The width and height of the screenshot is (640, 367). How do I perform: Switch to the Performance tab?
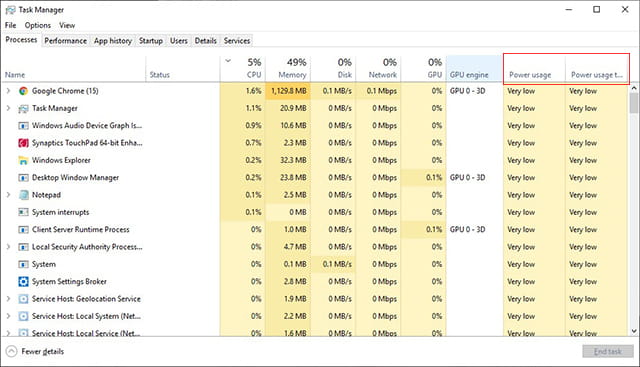[x=66, y=41]
